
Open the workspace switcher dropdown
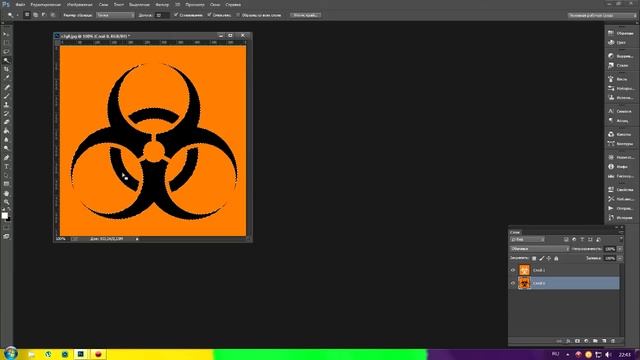[602, 15]
